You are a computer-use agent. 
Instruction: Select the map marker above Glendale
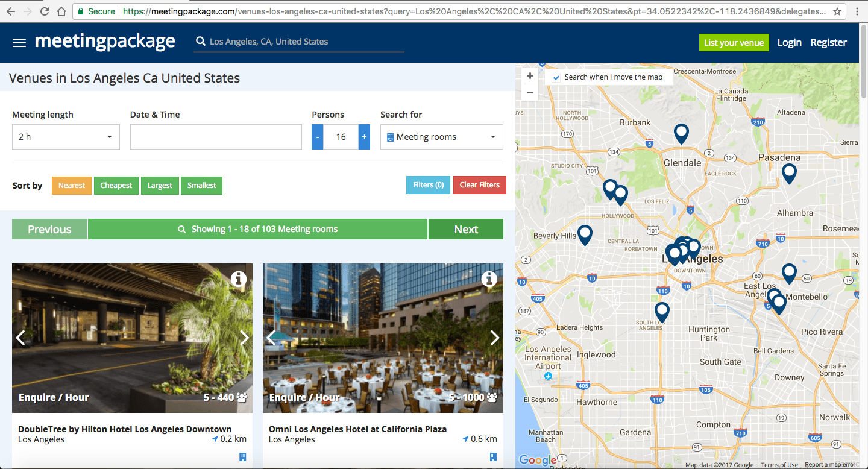pos(681,133)
